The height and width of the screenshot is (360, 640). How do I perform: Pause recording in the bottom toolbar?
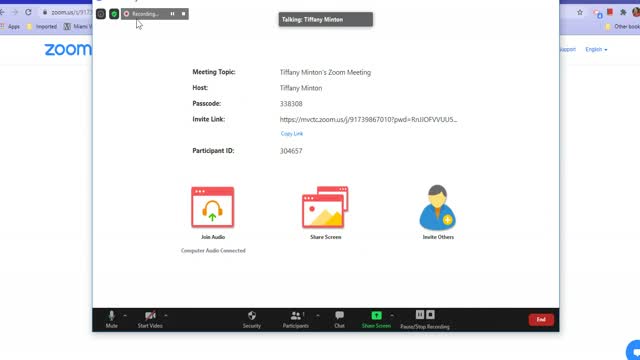420,315
